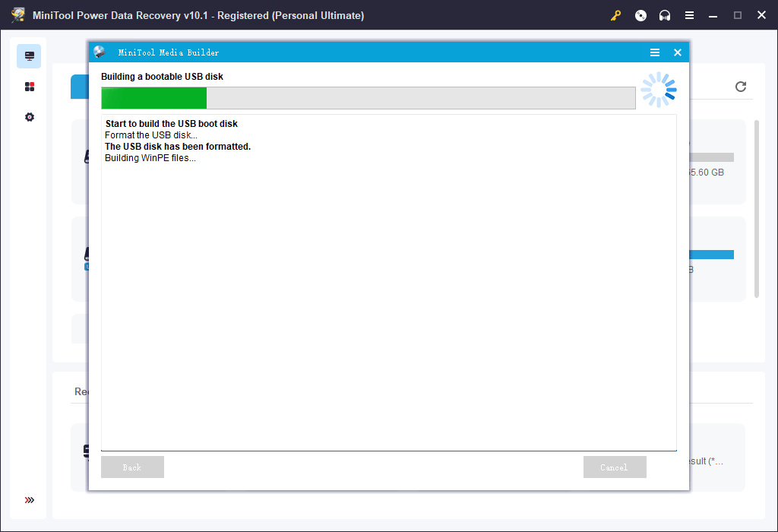Click the 'Building WinPE files...' line
The image size is (778, 532).
click(x=150, y=158)
